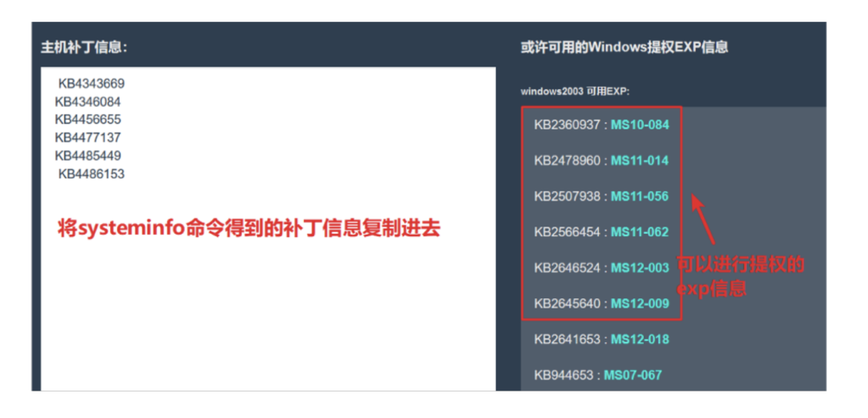The image size is (868, 418).
Task: Select the KB2478960 list entry
Action: pyautogui.click(x=601, y=161)
